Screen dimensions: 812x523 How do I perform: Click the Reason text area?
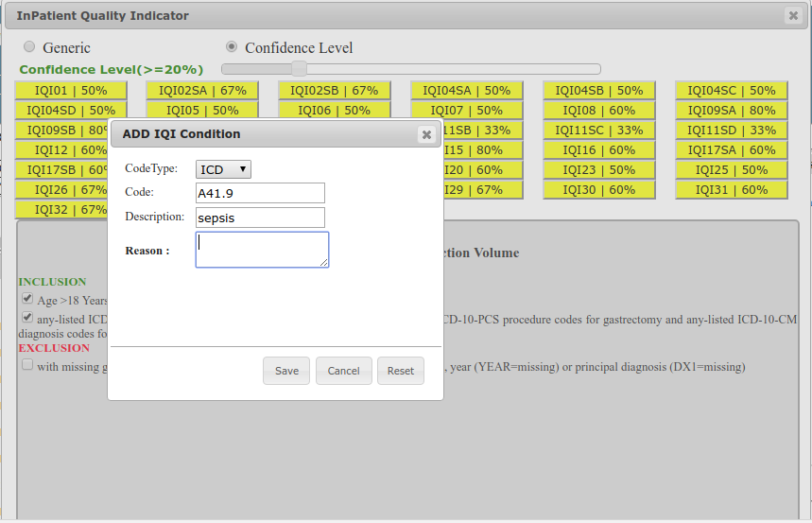coord(262,250)
